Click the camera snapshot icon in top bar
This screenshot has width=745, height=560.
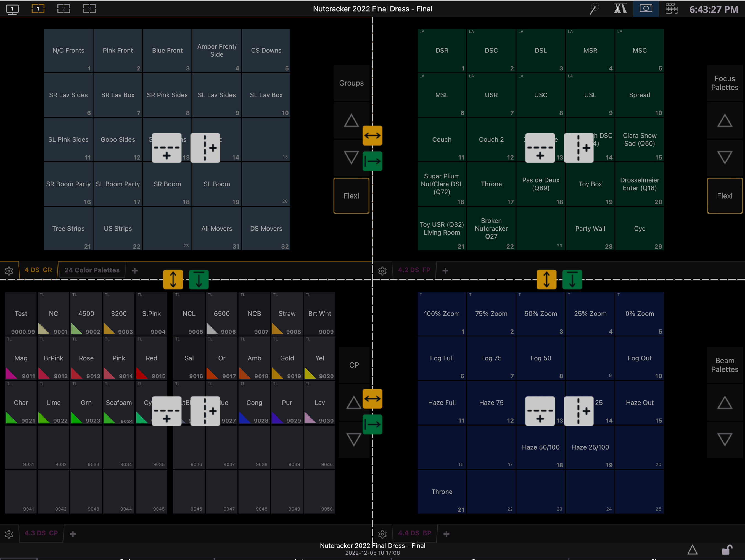point(646,8)
